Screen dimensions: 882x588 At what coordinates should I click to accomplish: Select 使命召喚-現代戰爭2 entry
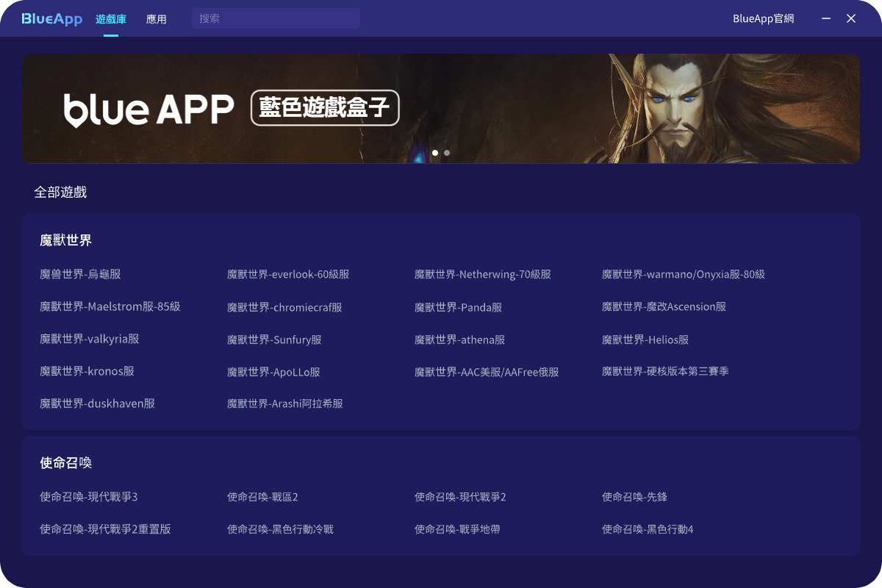coord(460,497)
